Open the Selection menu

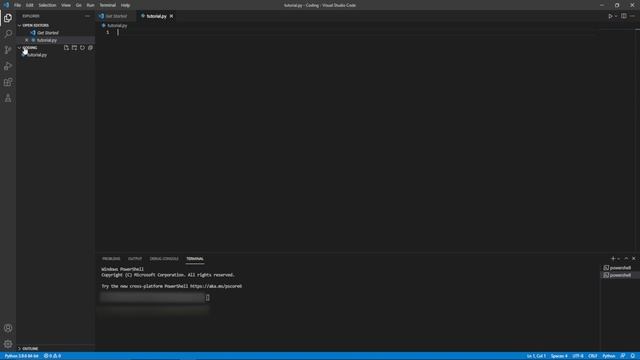point(47,5)
